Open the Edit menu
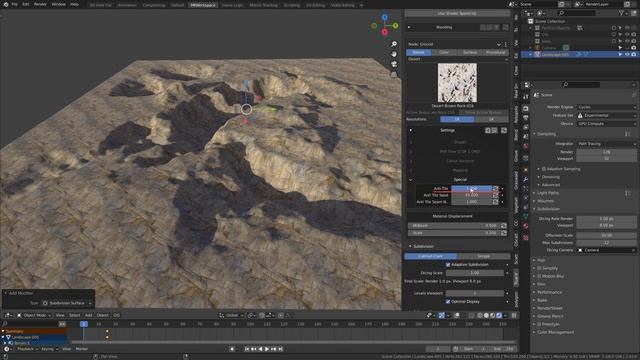This screenshot has height=360, width=640. [x=26, y=4]
